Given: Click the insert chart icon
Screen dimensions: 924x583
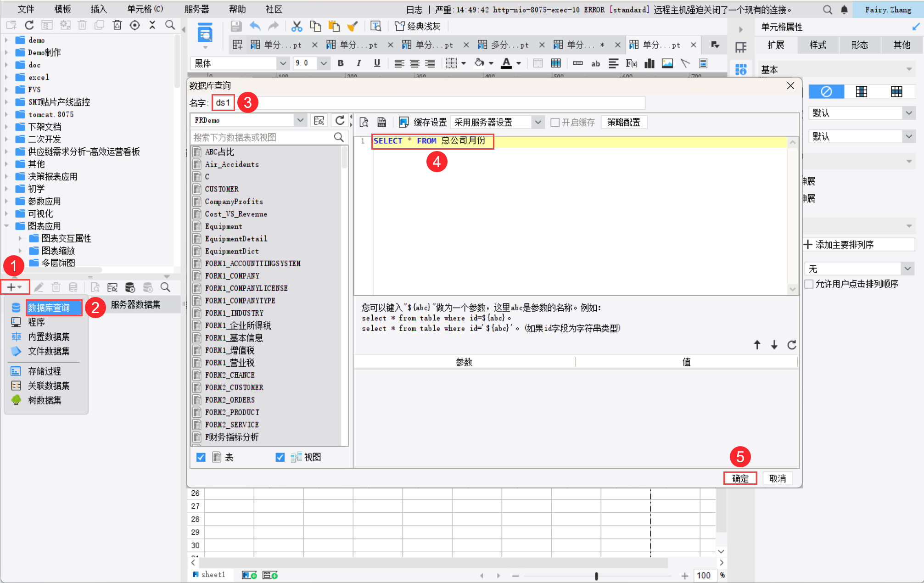Looking at the screenshot, I should [x=649, y=63].
